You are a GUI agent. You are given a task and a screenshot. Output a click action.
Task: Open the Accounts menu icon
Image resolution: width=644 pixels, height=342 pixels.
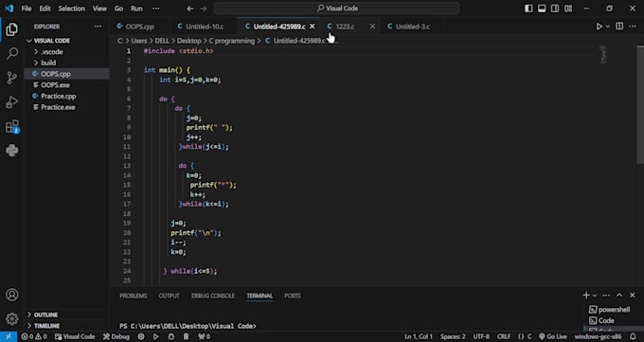[12, 295]
